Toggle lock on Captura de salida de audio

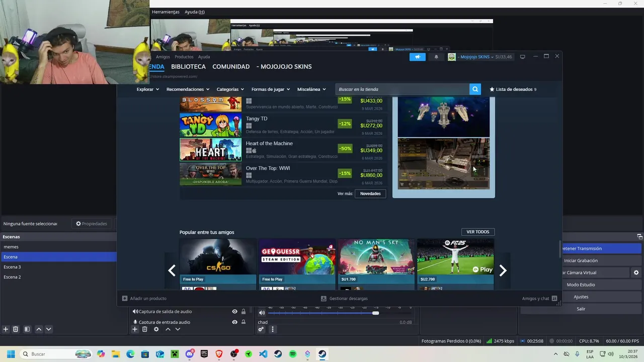click(244, 312)
